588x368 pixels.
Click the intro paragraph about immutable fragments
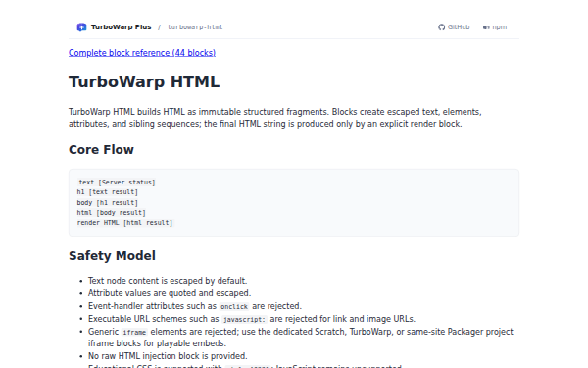275,118
